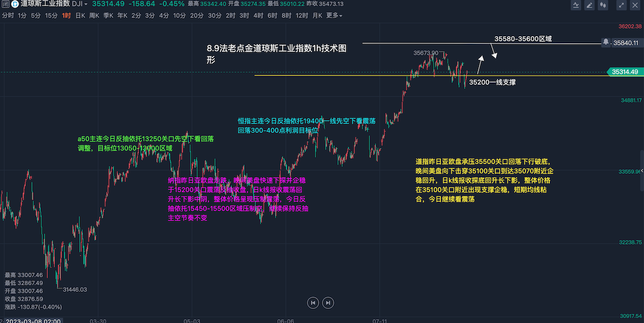This screenshot has width=644, height=323.
Task: Choose the 4时 interval
Action: [258, 16]
